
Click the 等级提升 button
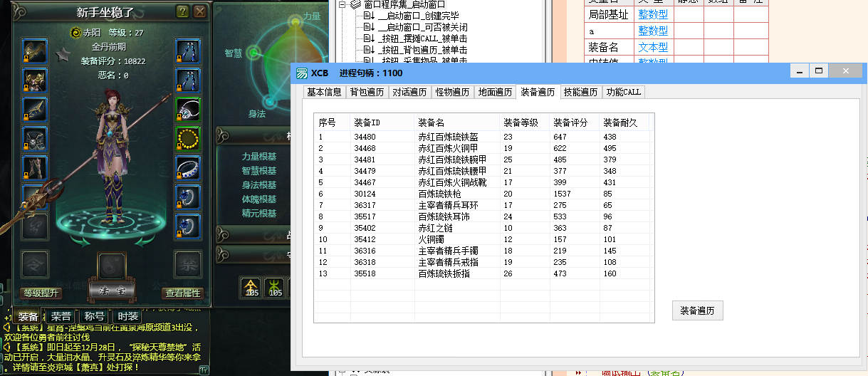coord(41,293)
